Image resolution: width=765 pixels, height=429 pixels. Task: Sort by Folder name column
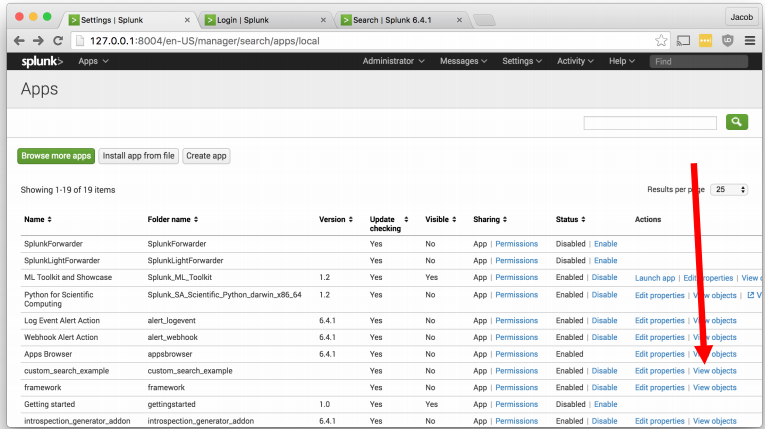[173, 219]
